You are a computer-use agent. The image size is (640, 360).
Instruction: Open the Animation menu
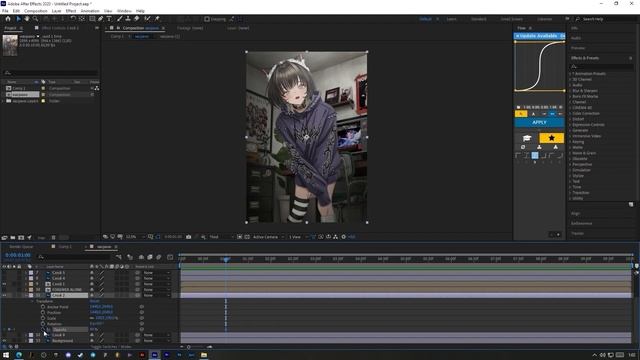(x=90, y=11)
